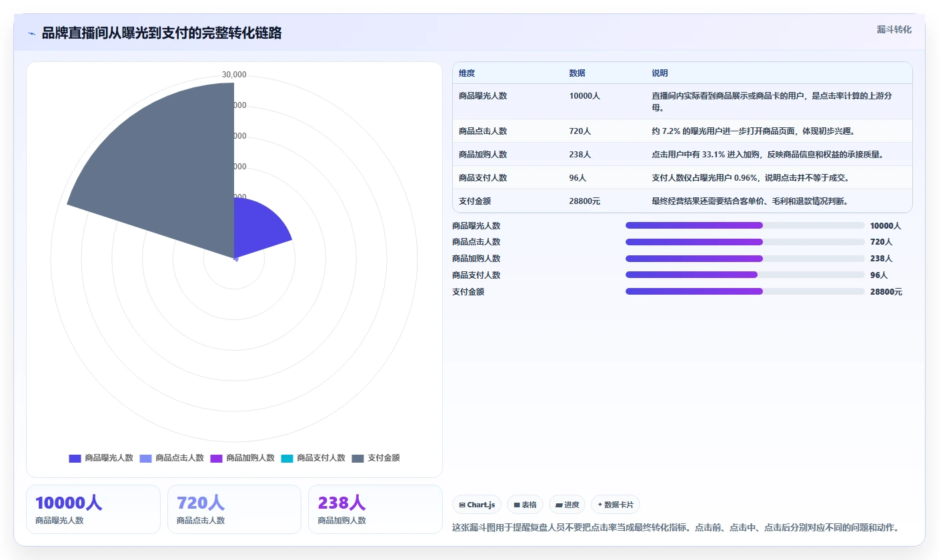Click the title icon before 品牌直播间
This screenshot has width=939, height=560.
(x=31, y=33)
